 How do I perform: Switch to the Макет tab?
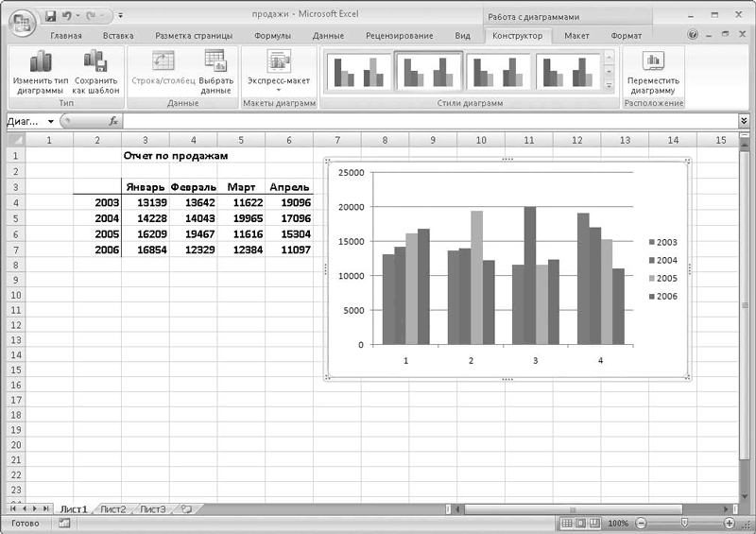pyautogui.click(x=576, y=36)
